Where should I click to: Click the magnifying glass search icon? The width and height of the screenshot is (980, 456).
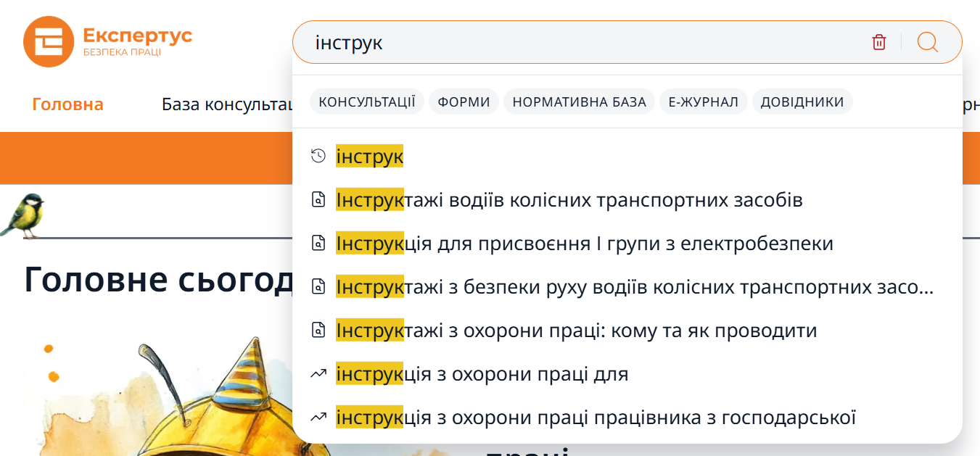[x=927, y=43]
